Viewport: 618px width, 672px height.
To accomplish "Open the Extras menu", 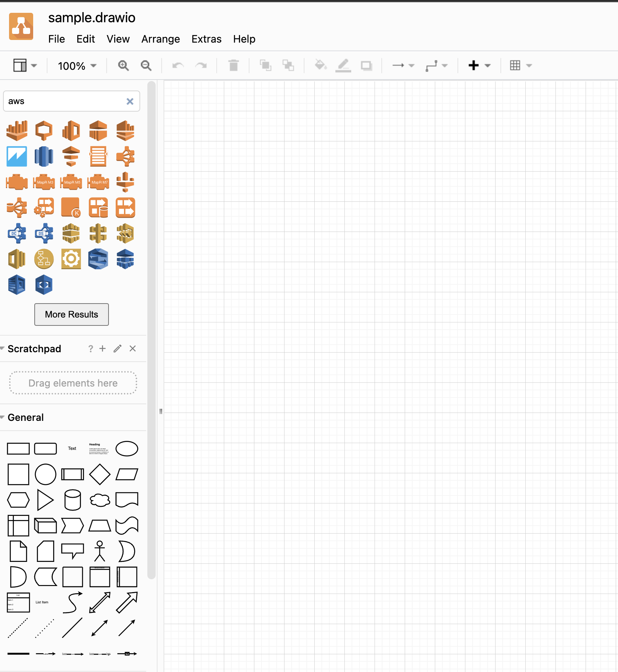I will [207, 39].
